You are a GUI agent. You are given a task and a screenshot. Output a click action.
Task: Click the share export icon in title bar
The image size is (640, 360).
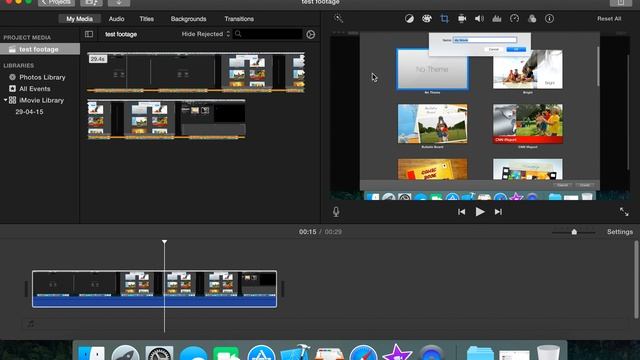click(620, 2)
